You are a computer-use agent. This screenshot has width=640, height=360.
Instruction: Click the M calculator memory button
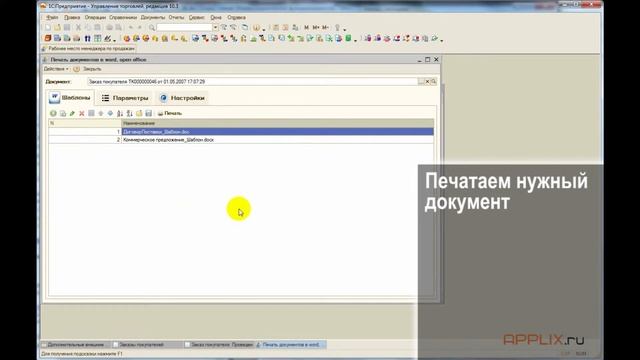pos(307,27)
